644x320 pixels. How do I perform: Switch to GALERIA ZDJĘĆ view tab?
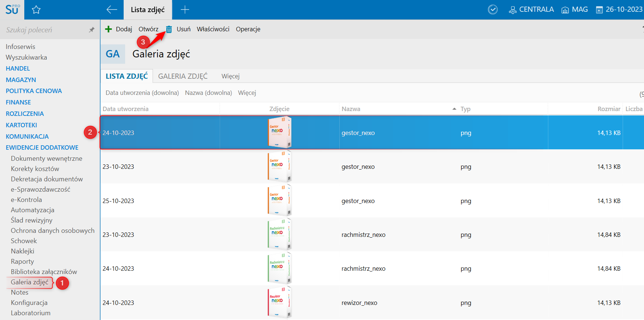183,76
